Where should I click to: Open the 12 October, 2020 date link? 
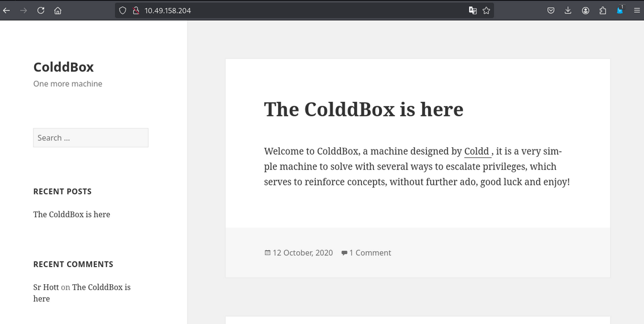click(302, 253)
